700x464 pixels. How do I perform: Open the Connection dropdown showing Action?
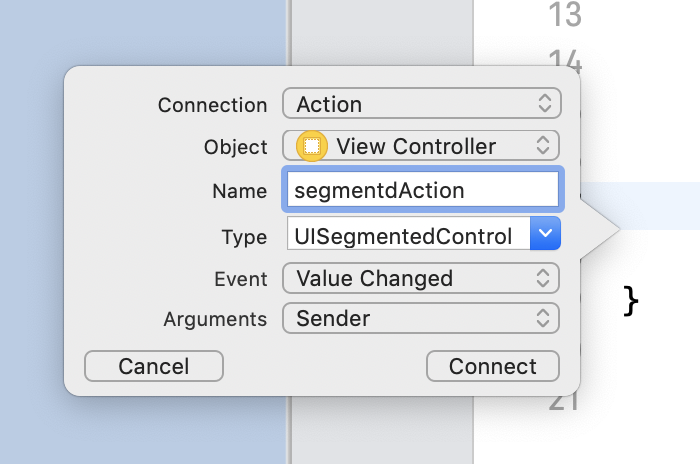point(421,104)
